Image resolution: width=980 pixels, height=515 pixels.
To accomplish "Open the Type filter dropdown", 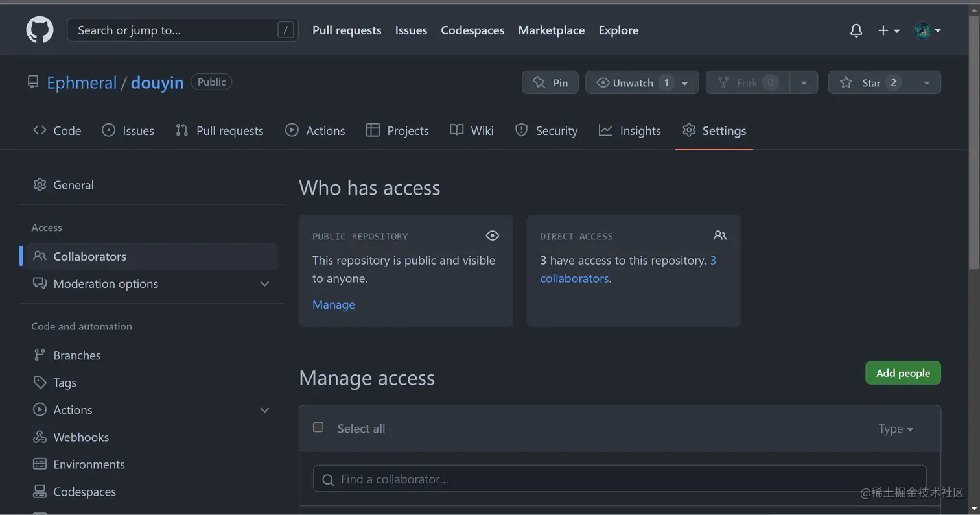I will (896, 429).
